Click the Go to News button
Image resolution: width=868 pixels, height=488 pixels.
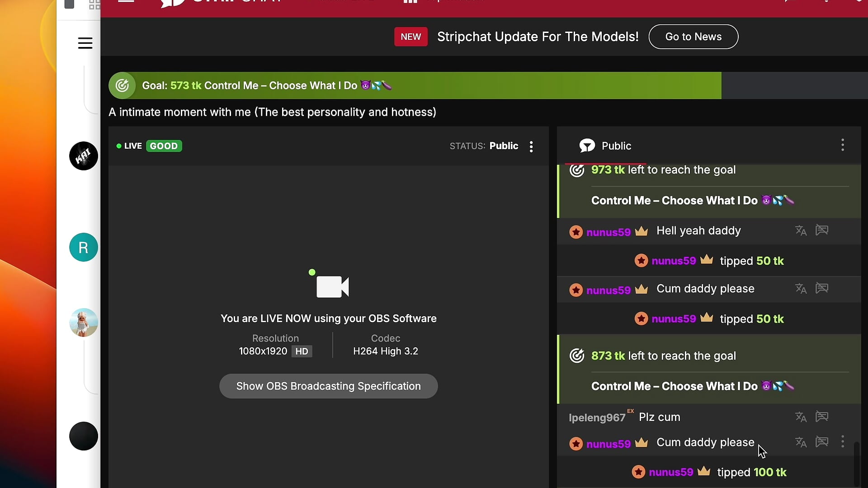(693, 37)
